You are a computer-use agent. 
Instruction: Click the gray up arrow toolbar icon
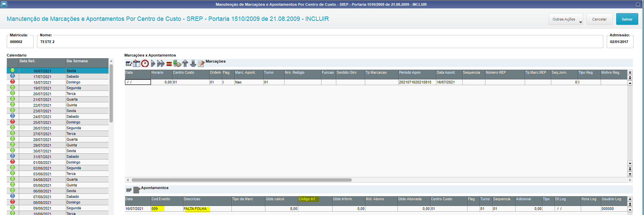click(x=185, y=63)
